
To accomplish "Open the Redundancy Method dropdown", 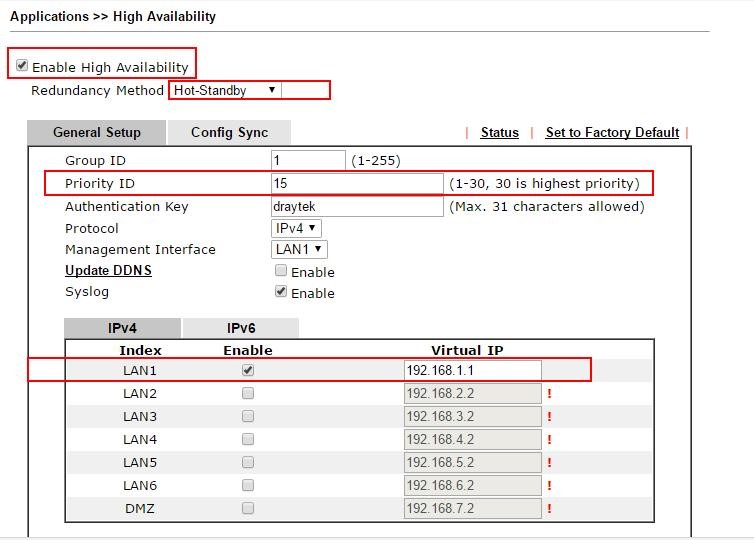I will (225, 90).
